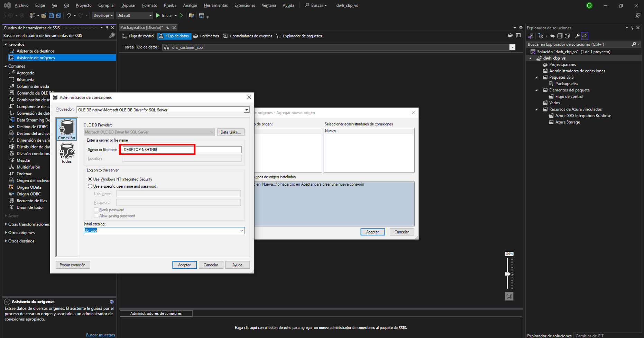Open the Proveedor dropdown

(x=246, y=110)
